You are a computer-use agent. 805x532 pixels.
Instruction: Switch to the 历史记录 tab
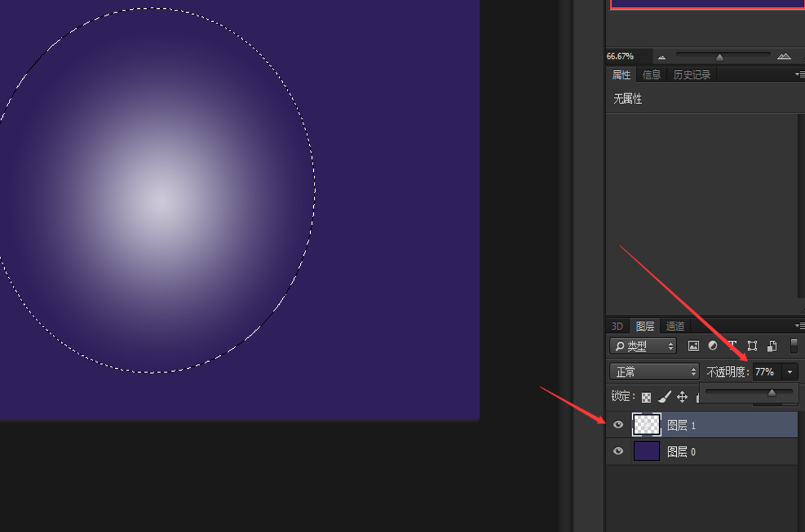click(691, 75)
